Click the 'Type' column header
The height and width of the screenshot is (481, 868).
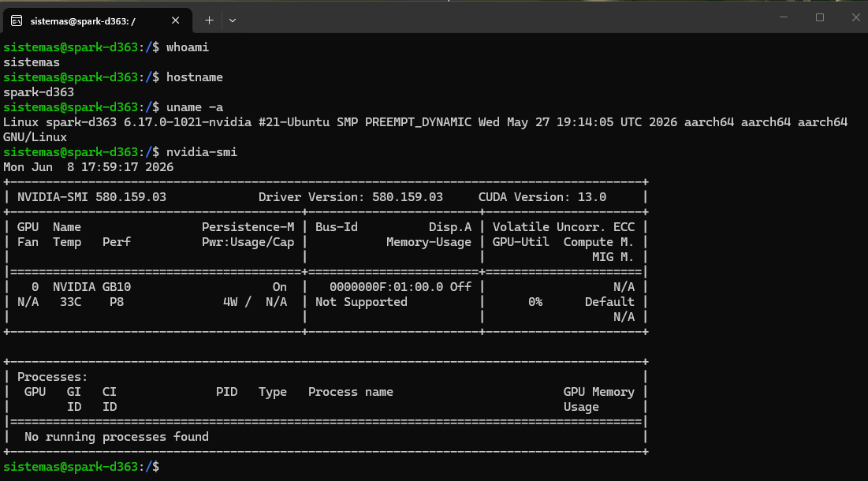(272, 392)
